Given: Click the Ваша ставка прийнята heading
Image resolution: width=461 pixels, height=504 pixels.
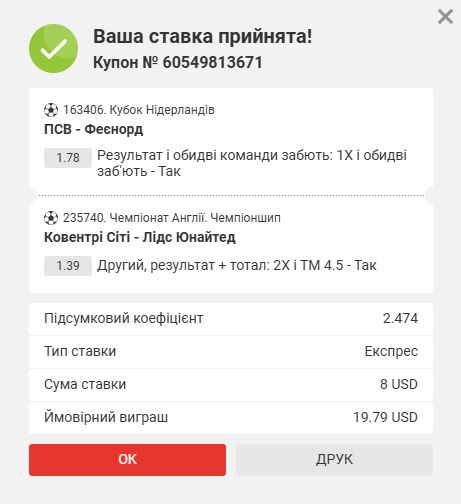Looking at the screenshot, I should tap(202, 36).
